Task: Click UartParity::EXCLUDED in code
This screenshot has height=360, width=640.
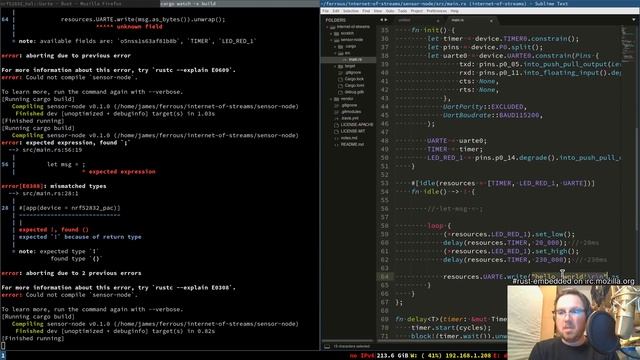Action: pyautogui.click(x=484, y=107)
